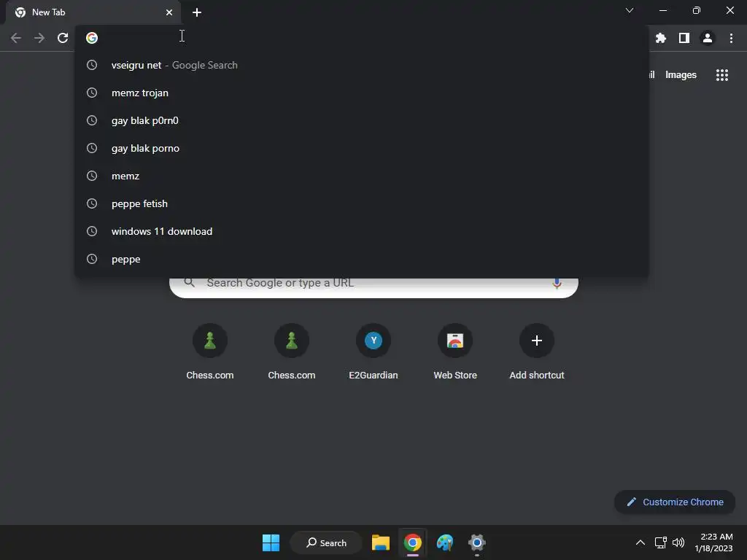The height and width of the screenshot is (560, 747).
Task: Open the Paint app on taskbar
Action: tap(444, 542)
